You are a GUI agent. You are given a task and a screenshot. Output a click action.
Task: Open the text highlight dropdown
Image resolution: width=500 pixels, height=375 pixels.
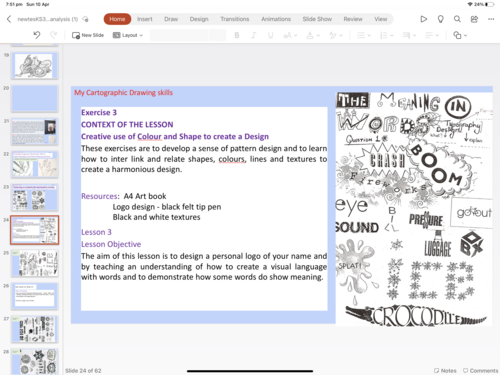pyautogui.click(x=336, y=35)
